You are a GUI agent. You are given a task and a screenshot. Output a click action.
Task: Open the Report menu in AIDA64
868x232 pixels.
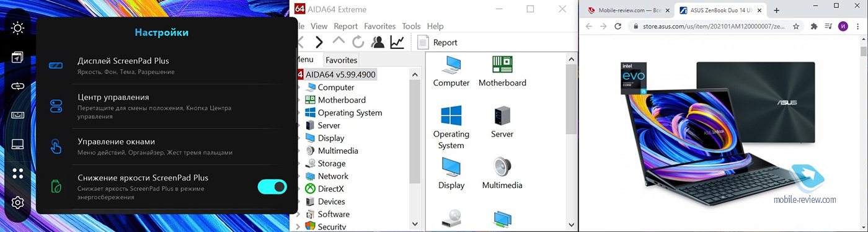(x=345, y=26)
